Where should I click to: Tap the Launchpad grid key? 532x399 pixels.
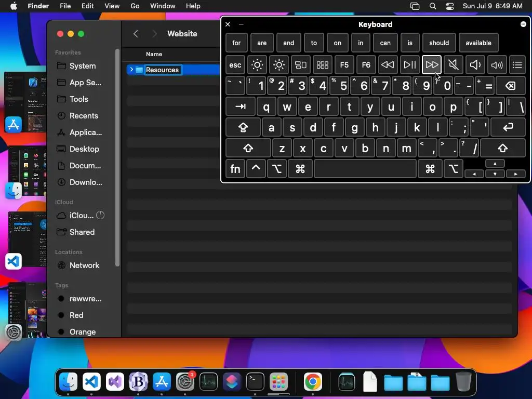click(x=322, y=64)
